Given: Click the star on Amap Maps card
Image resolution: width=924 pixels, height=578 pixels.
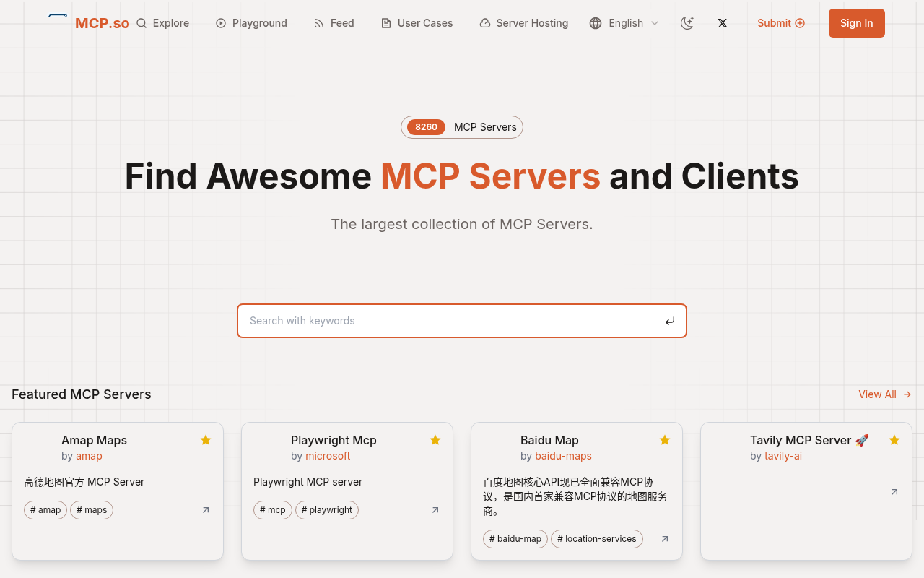Looking at the screenshot, I should tap(206, 440).
